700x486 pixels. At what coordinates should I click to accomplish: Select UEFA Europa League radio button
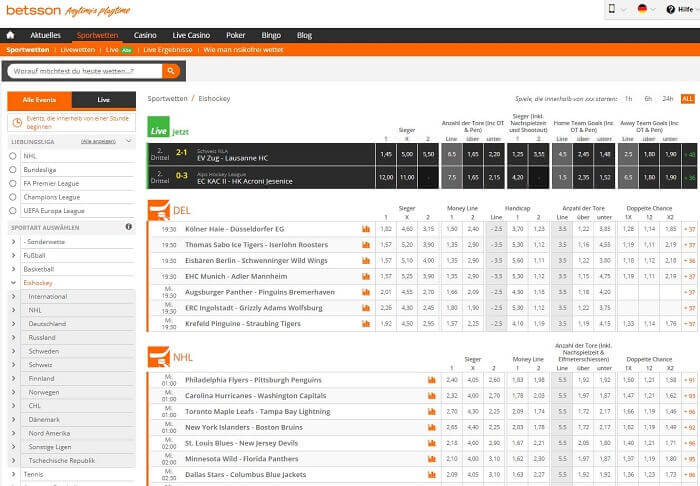[13, 211]
